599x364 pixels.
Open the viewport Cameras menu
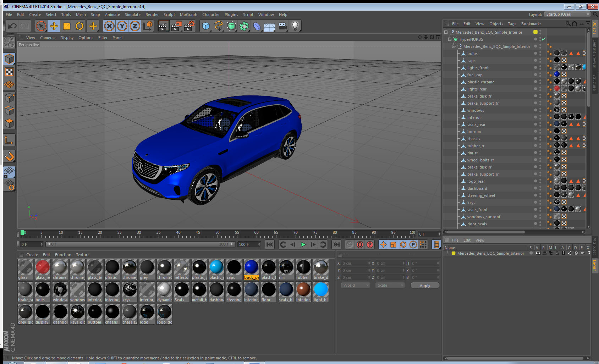[48, 38]
